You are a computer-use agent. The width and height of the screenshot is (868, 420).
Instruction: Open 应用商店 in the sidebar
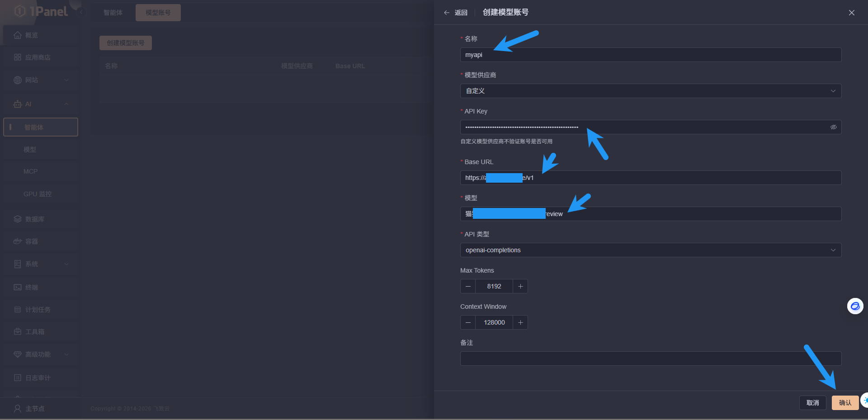pyautogui.click(x=38, y=57)
